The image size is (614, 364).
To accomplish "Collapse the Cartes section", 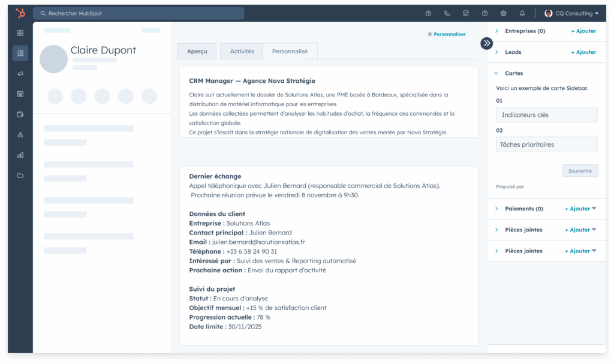I will click(496, 73).
